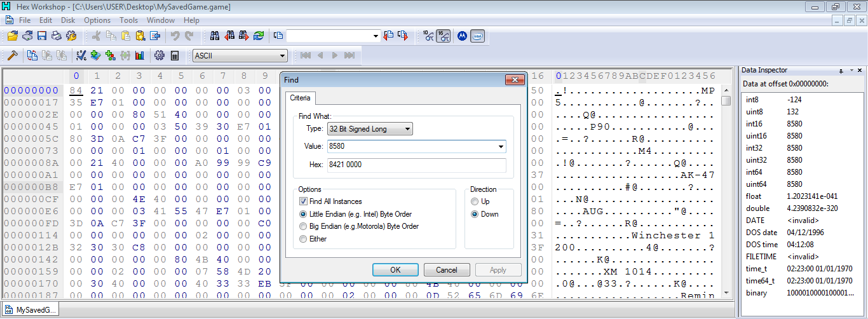Click the Preferences gear-page toolbar icon
Image resolution: width=868 pixels, height=319 pixels.
coord(71,36)
